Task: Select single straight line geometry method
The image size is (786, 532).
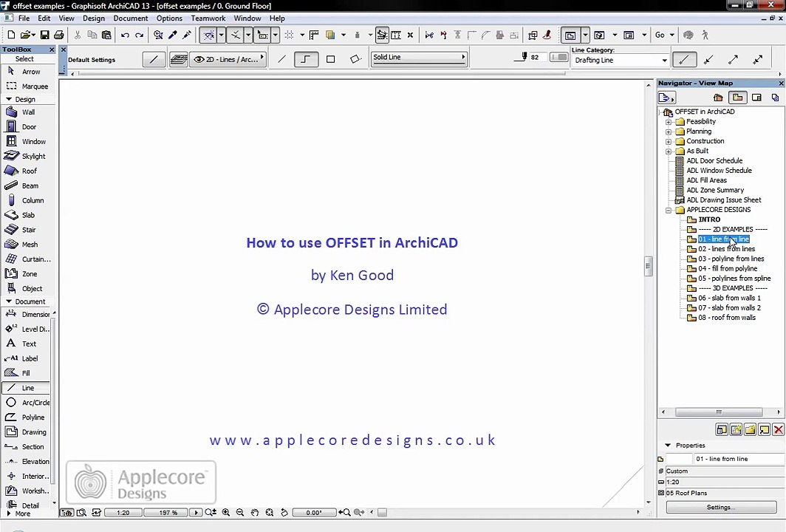Action: click(281, 59)
